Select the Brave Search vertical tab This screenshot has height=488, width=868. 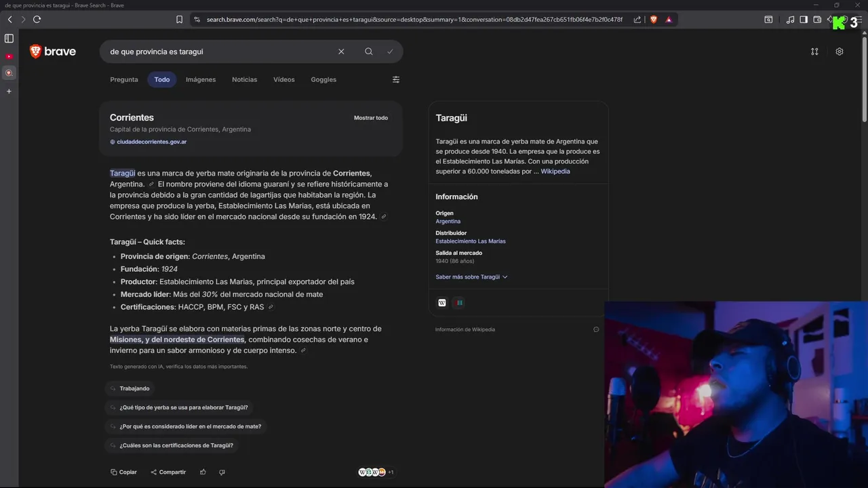[9, 73]
